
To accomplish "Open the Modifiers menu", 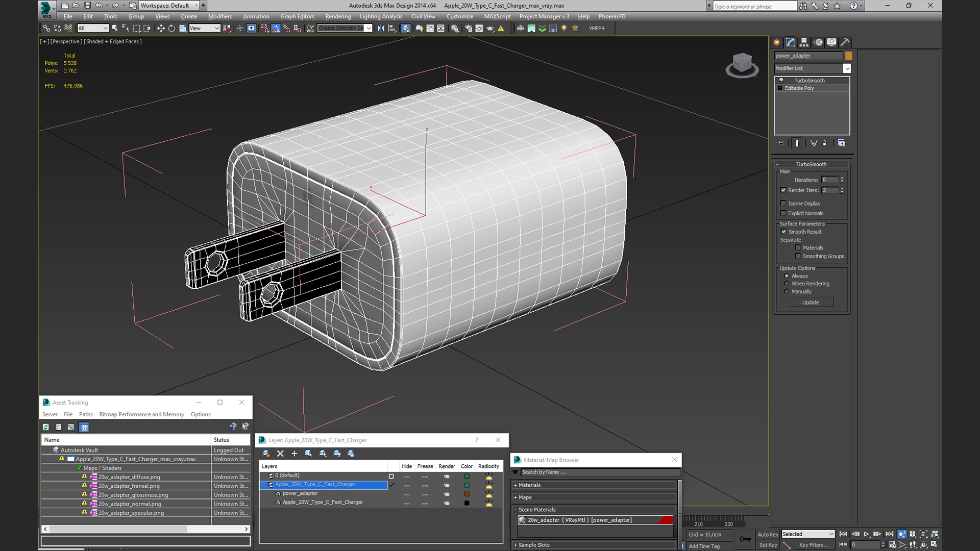I will [x=219, y=16].
